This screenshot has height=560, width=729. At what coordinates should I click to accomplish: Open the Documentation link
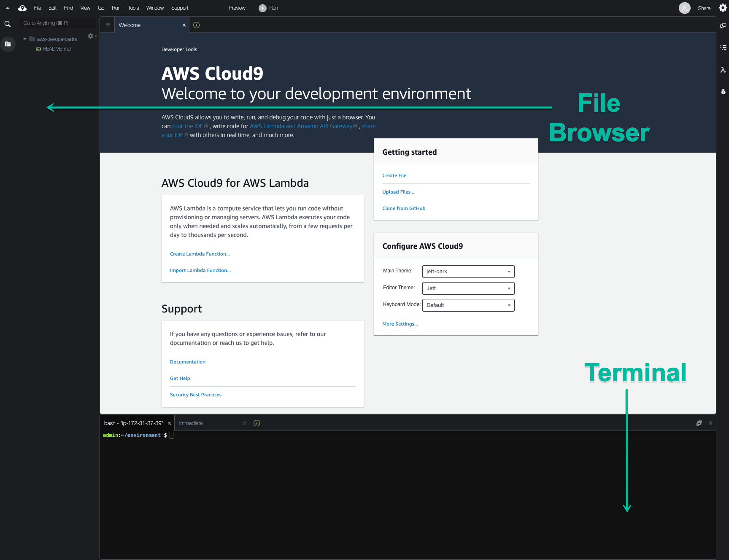[x=187, y=362]
